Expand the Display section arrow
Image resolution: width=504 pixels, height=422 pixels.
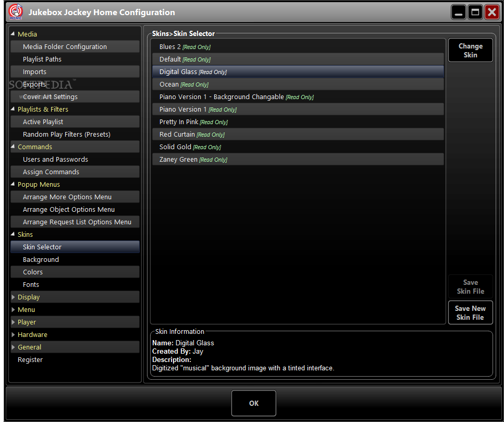(13, 297)
